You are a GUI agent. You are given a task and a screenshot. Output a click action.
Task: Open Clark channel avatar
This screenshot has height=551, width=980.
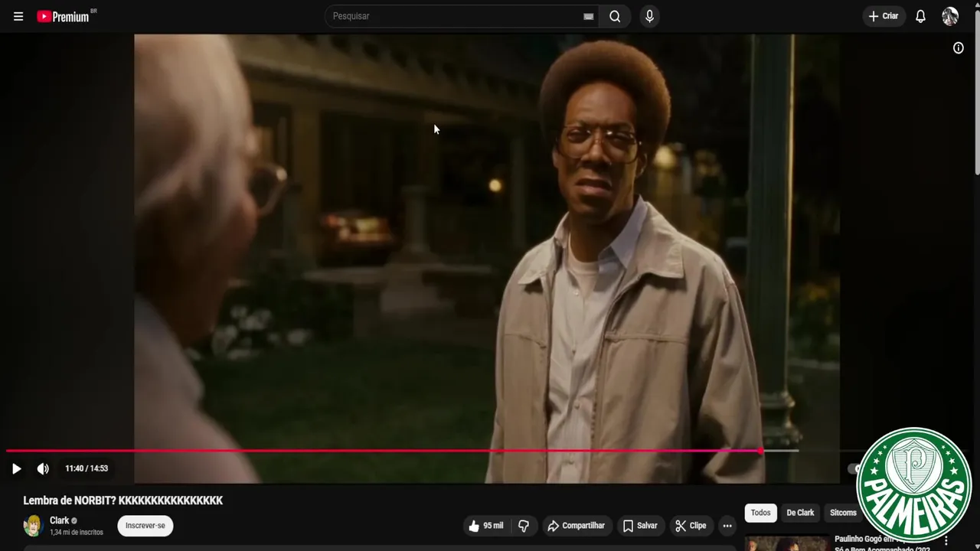point(33,526)
